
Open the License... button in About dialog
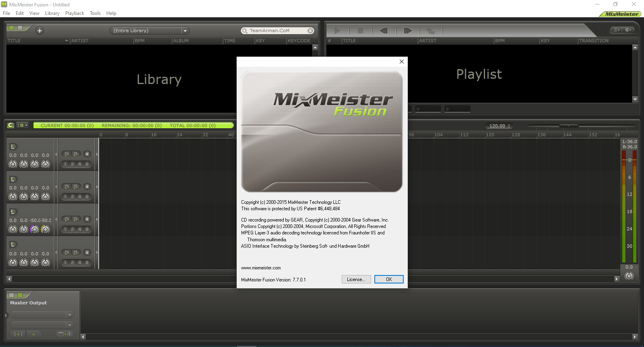tap(356, 279)
